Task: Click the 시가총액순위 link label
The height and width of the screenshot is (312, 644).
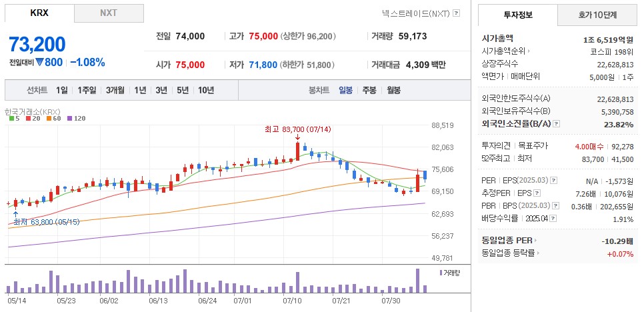Action: click(x=503, y=51)
